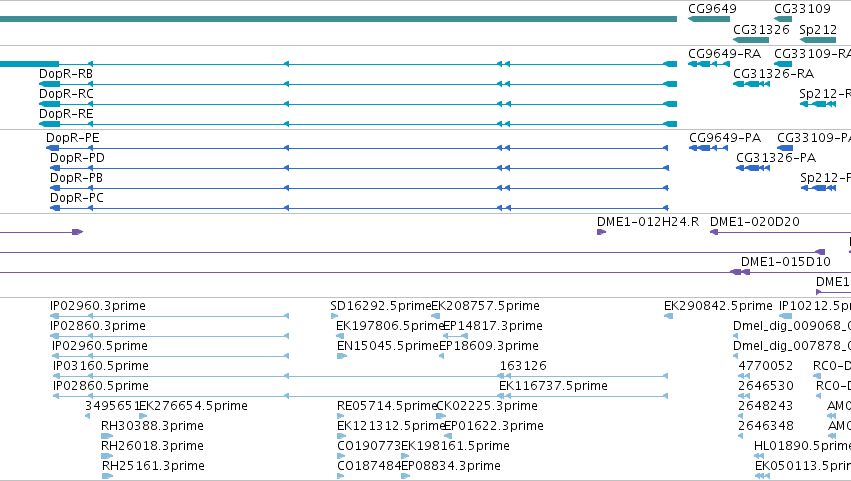Image resolution: width=851 pixels, height=481 pixels.
Task: Select the EK050113.5prime EST label
Action: click(x=803, y=466)
